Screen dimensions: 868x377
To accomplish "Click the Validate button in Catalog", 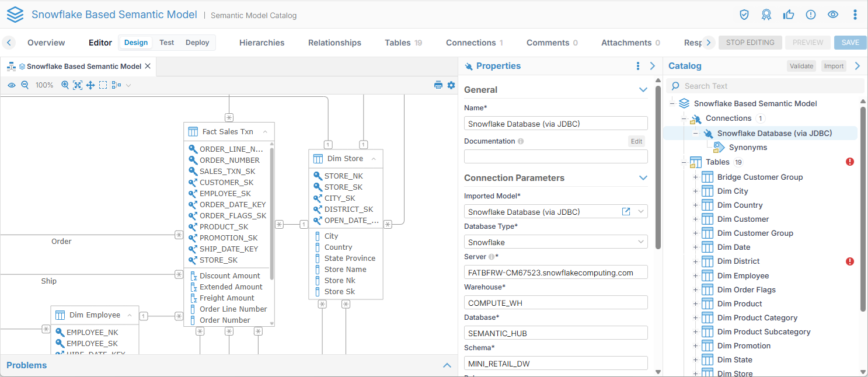I will tap(801, 66).
